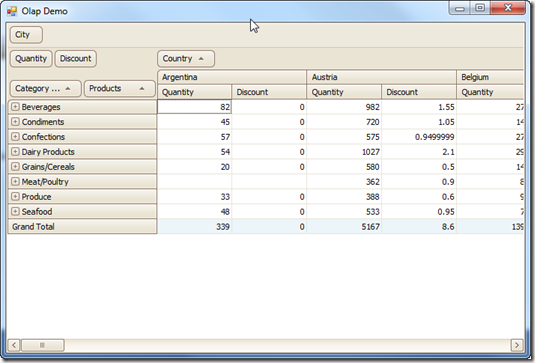Select cell with value 982
535x363 pixels.
pos(344,107)
